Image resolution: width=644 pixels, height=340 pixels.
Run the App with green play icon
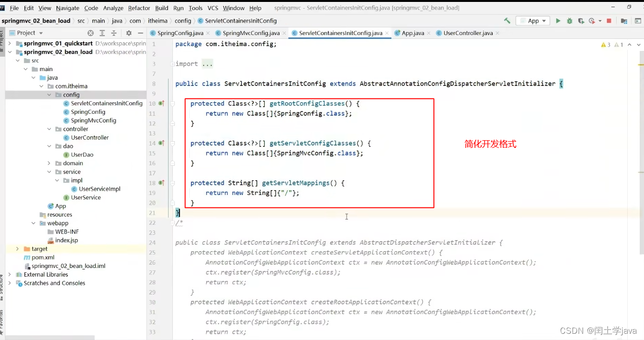(x=558, y=21)
